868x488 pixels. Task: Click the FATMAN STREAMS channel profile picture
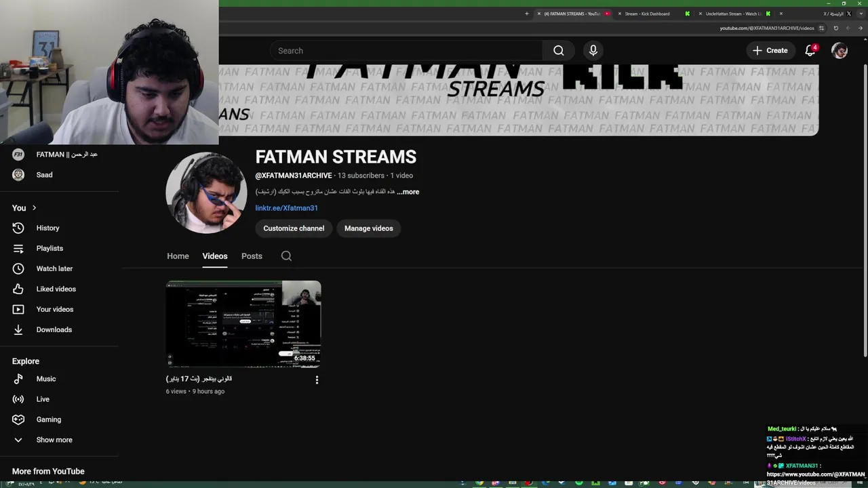click(206, 192)
